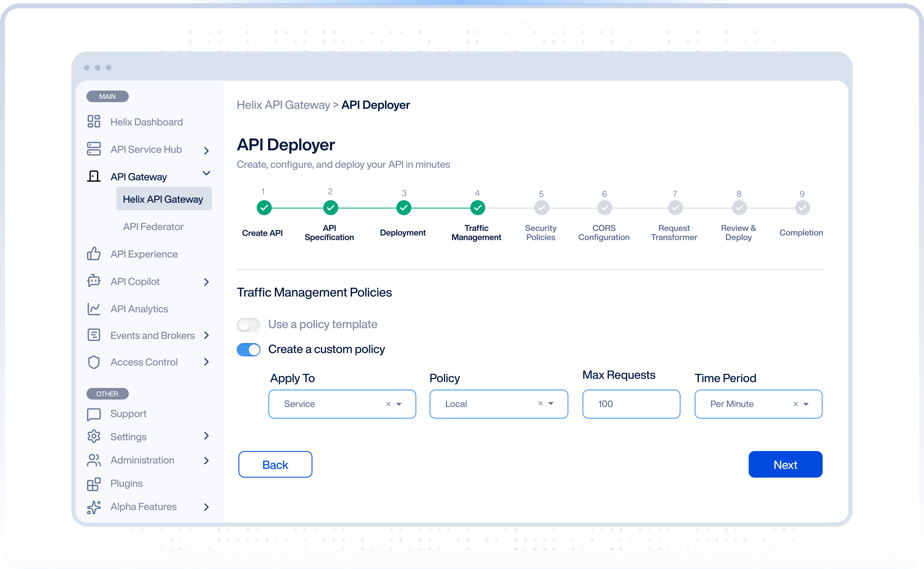924x569 pixels.
Task: Clear the Apply To Service selection
Action: [x=388, y=404]
